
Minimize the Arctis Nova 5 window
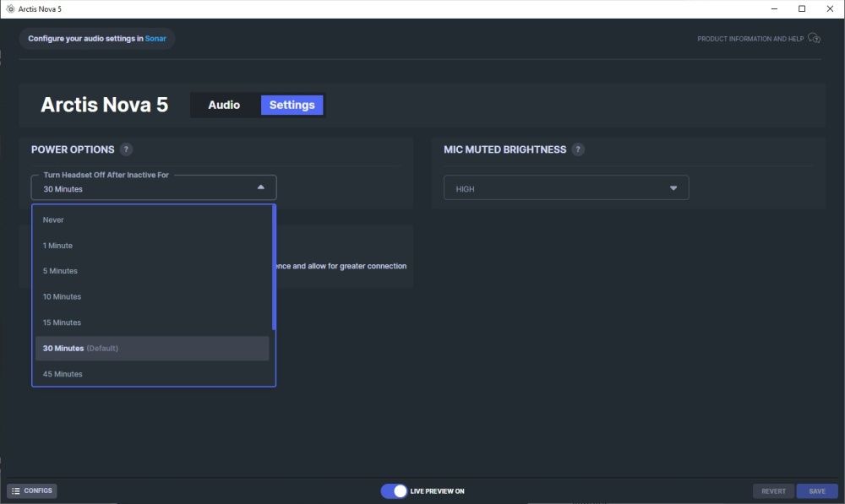pos(774,8)
